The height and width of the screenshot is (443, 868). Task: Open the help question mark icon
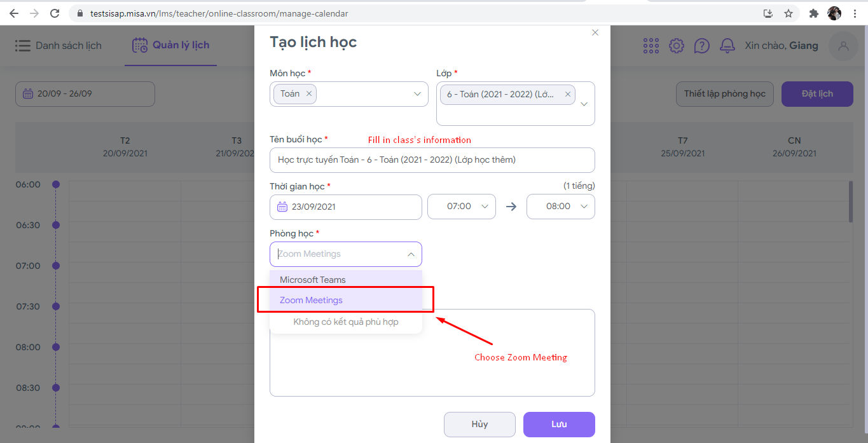701,46
